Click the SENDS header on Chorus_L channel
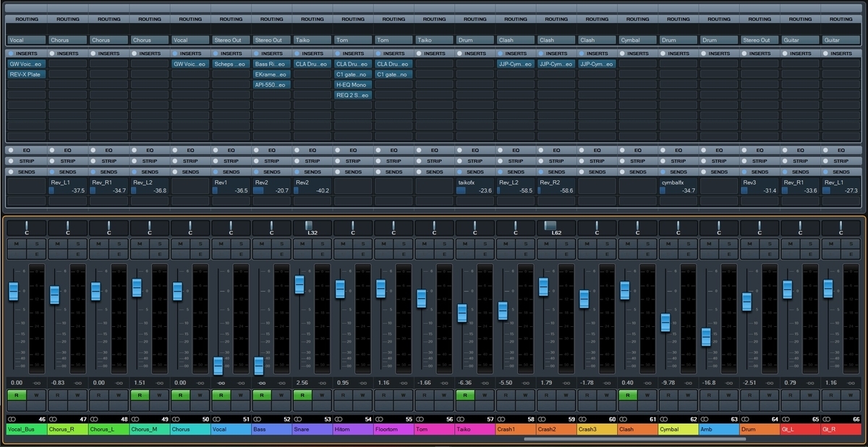Screen dimensions: 868x447 tap(109, 172)
